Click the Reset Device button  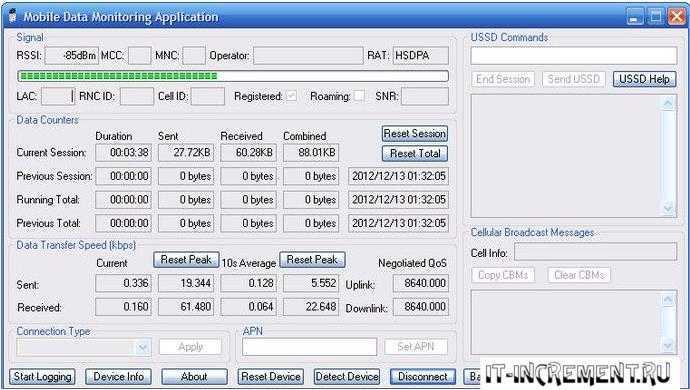(271, 377)
